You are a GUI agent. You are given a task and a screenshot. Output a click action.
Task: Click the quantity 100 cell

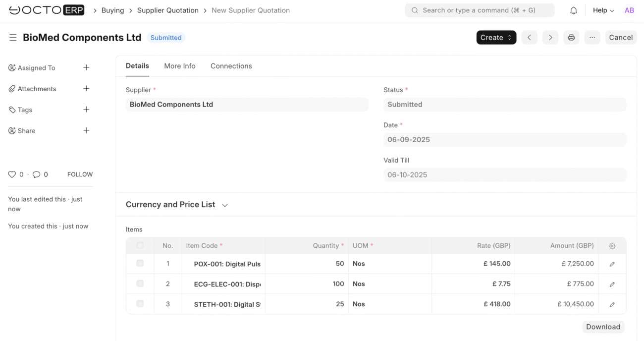coord(307,284)
